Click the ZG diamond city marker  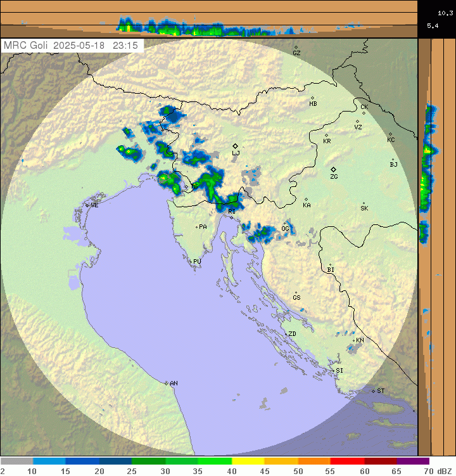(x=333, y=169)
